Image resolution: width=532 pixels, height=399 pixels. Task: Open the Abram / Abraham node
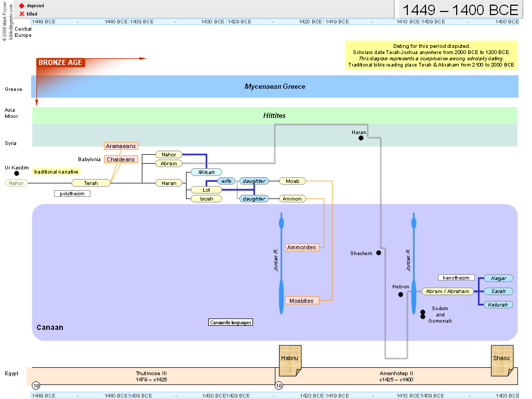(448, 291)
